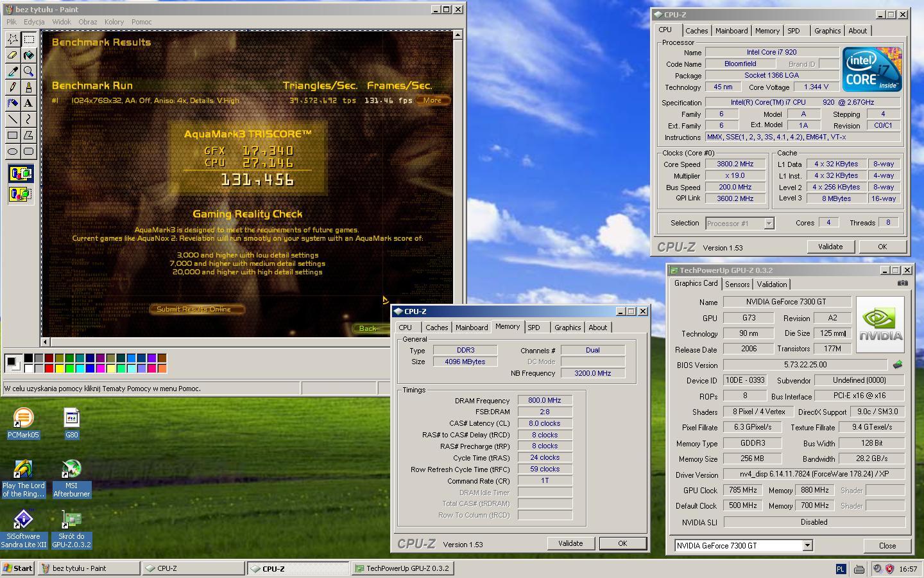
Task: Pick the yellow palette color
Action: click(x=59, y=368)
